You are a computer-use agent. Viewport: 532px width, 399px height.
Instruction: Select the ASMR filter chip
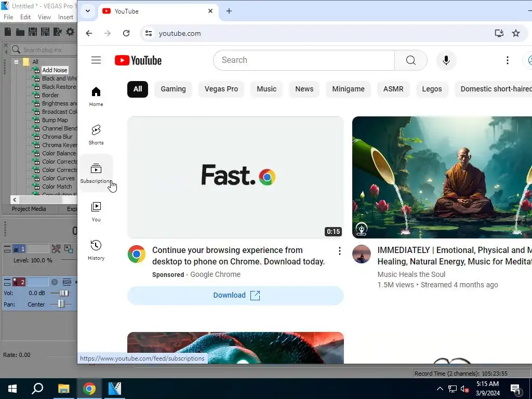(393, 89)
